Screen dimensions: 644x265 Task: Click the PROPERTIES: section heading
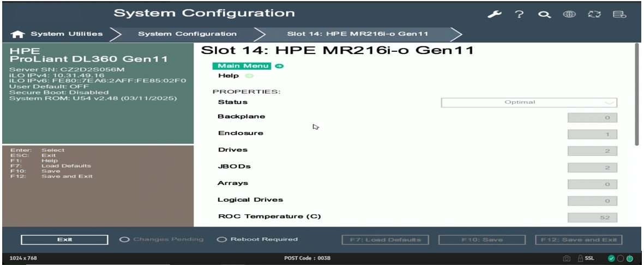pyautogui.click(x=246, y=92)
